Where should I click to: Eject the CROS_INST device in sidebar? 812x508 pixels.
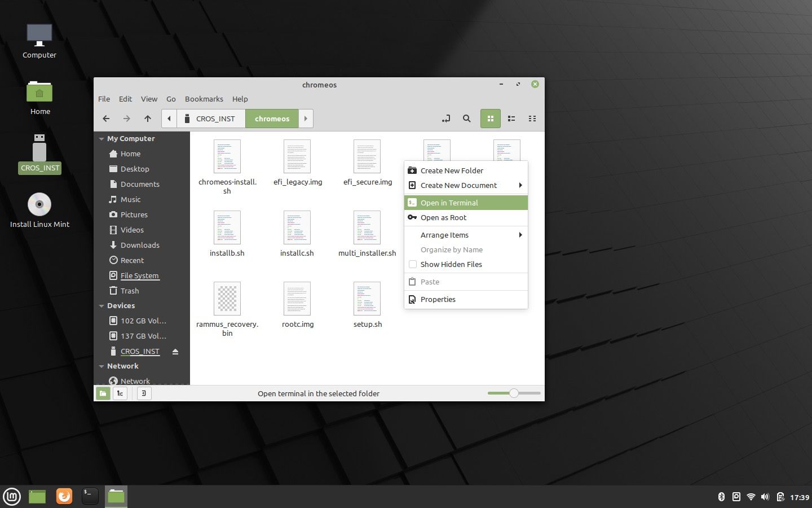[175, 352]
